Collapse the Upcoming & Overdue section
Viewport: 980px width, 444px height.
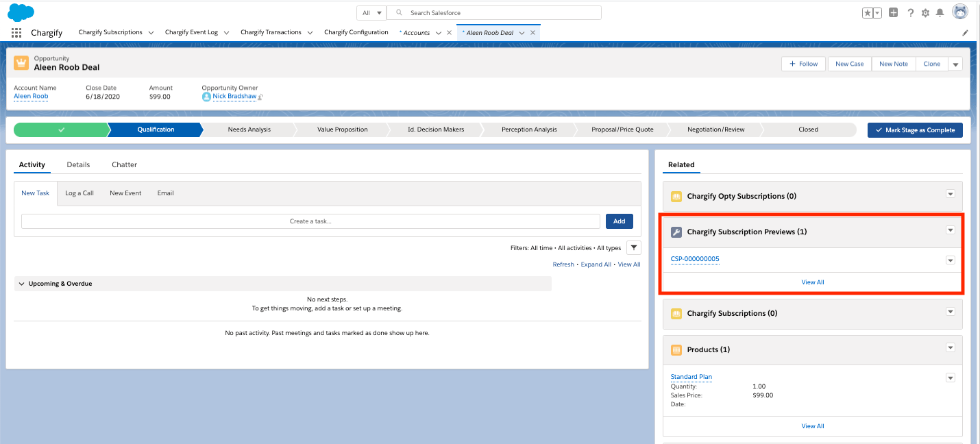[x=21, y=284]
